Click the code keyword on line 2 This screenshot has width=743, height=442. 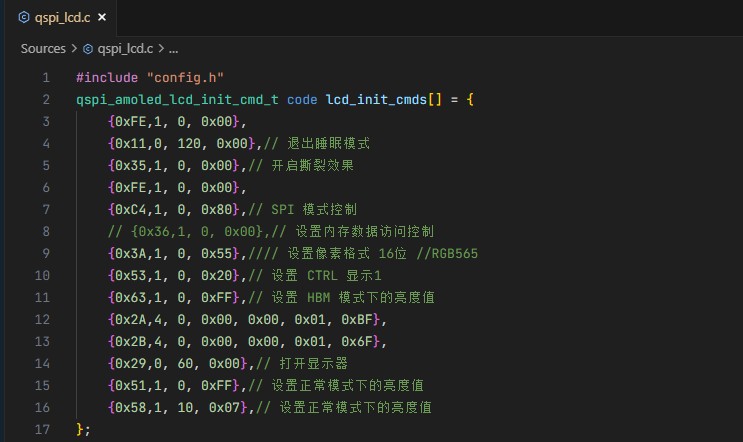point(302,99)
